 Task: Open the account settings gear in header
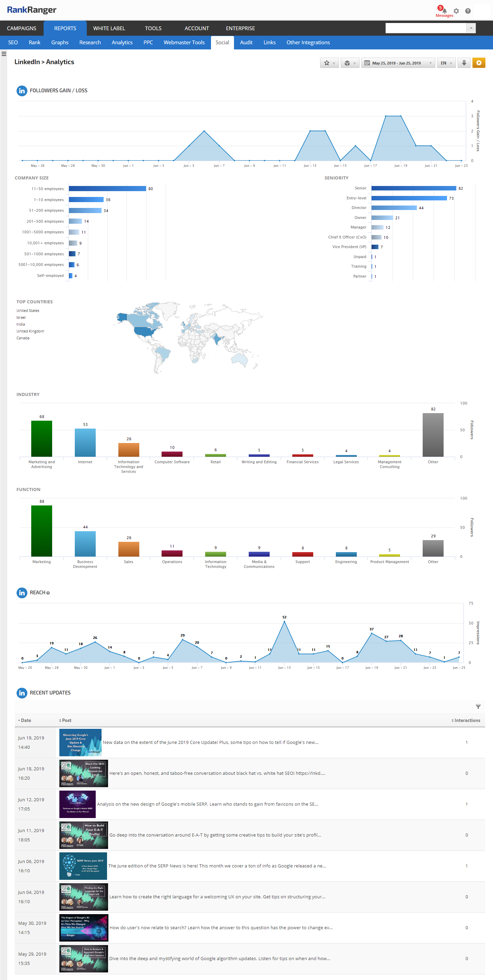click(456, 11)
